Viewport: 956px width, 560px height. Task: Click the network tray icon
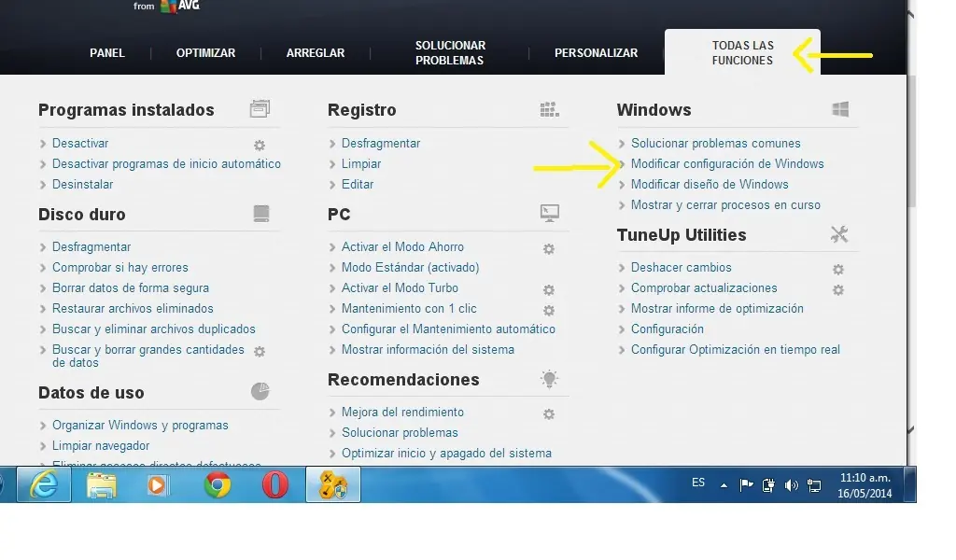[814, 485]
